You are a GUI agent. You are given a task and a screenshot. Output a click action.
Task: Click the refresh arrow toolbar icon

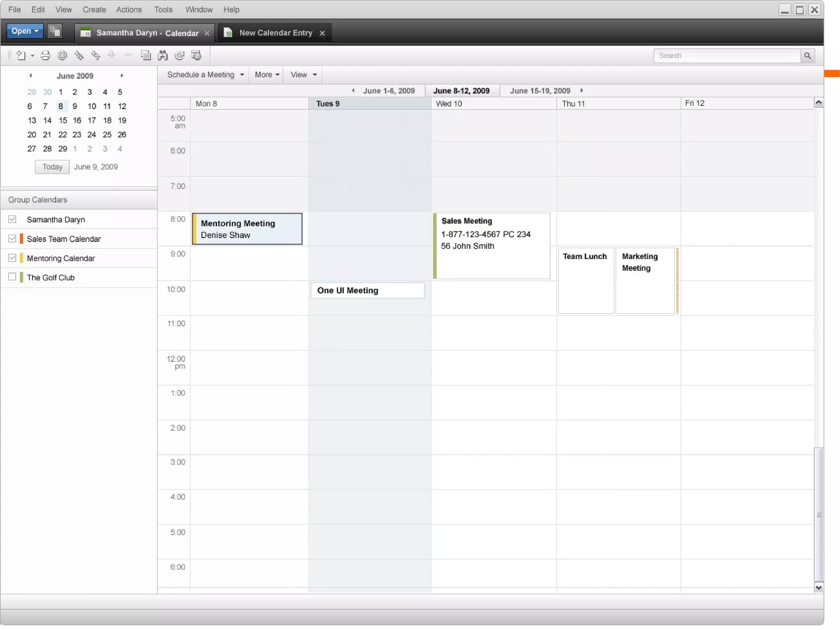click(179, 55)
